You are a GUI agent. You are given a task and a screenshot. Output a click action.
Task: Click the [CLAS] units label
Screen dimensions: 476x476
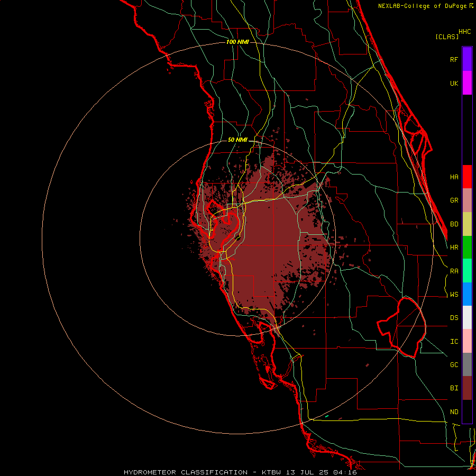(x=447, y=37)
